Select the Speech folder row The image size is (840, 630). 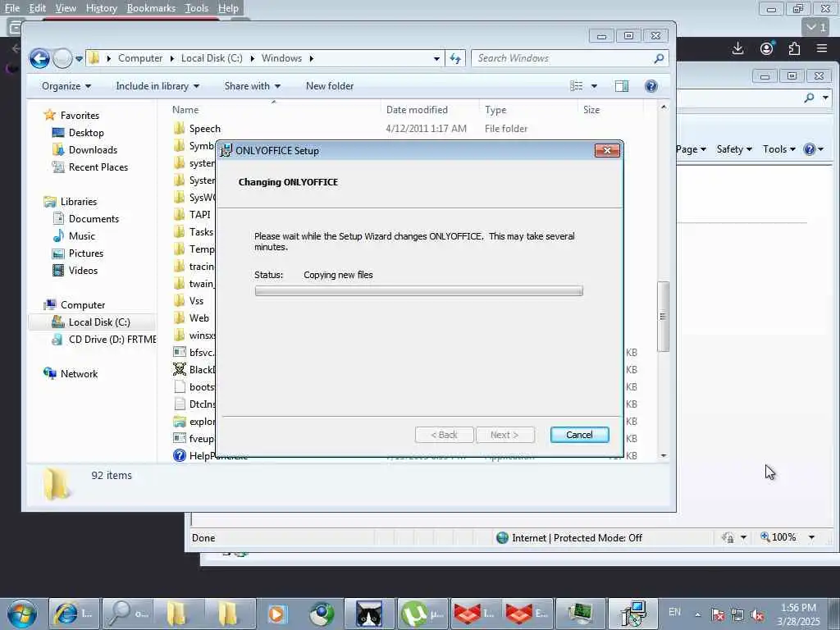[x=407, y=129]
